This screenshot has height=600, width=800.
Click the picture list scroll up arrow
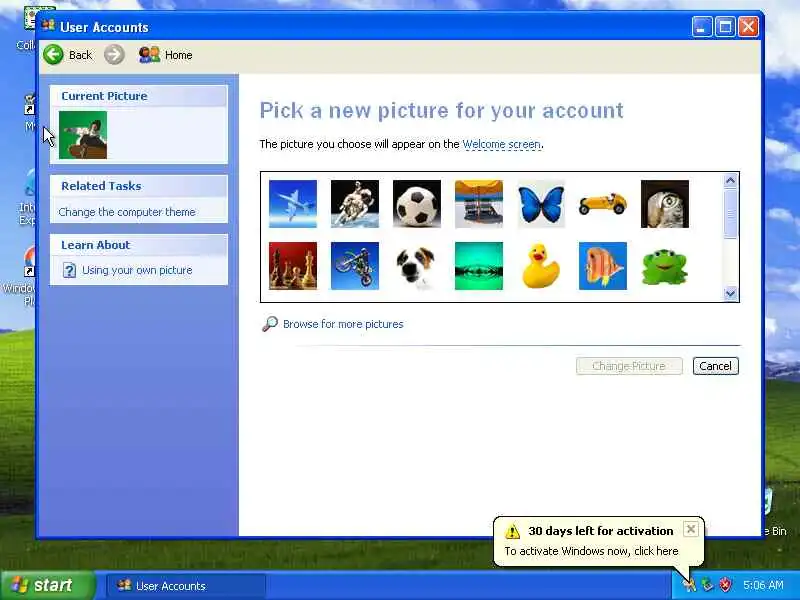click(731, 181)
